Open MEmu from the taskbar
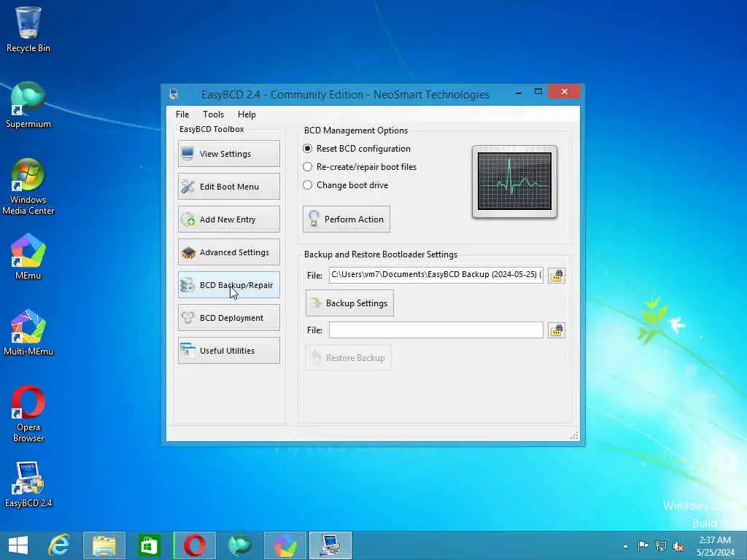 click(285, 545)
